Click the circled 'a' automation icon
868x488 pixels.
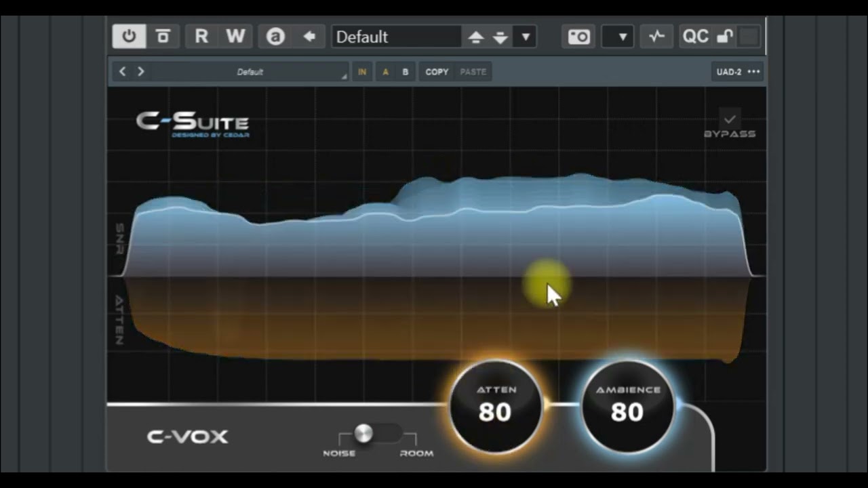pos(275,37)
